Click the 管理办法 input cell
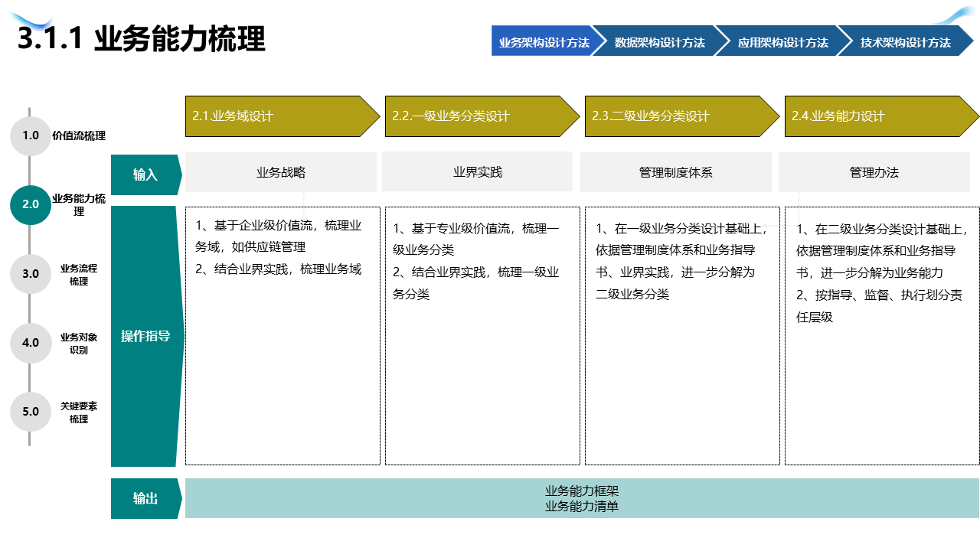 874,172
